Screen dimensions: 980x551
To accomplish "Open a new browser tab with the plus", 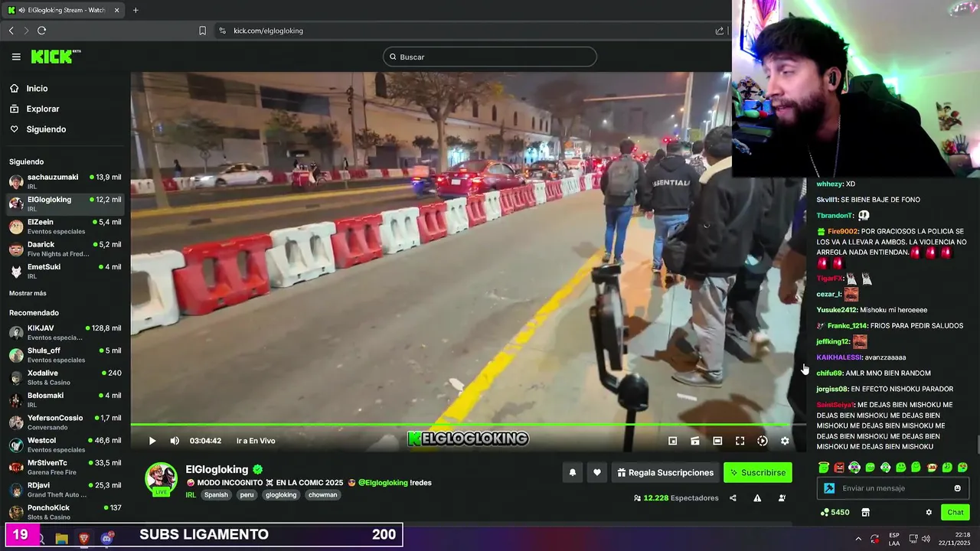I will click(136, 10).
